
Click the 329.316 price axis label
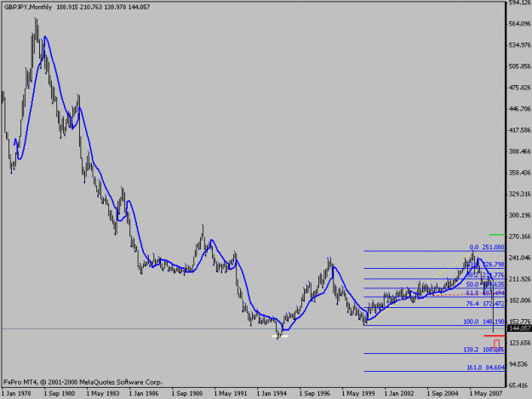pyautogui.click(x=520, y=194)
